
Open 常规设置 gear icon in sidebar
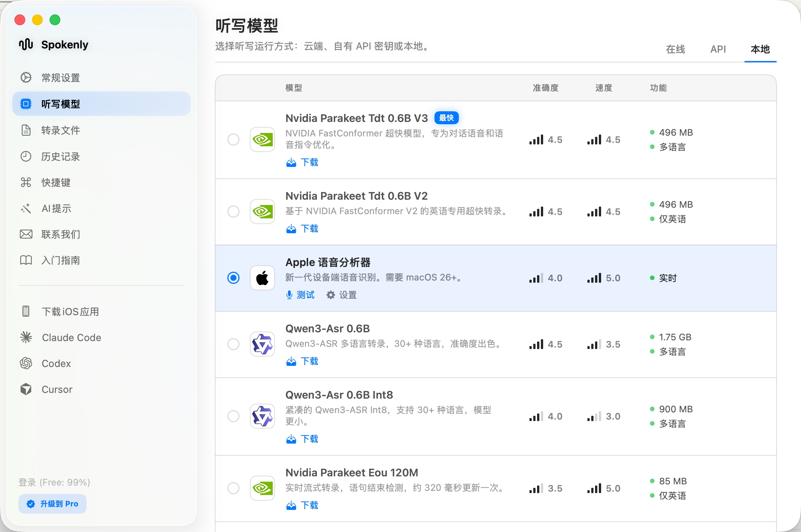[26, 78]
